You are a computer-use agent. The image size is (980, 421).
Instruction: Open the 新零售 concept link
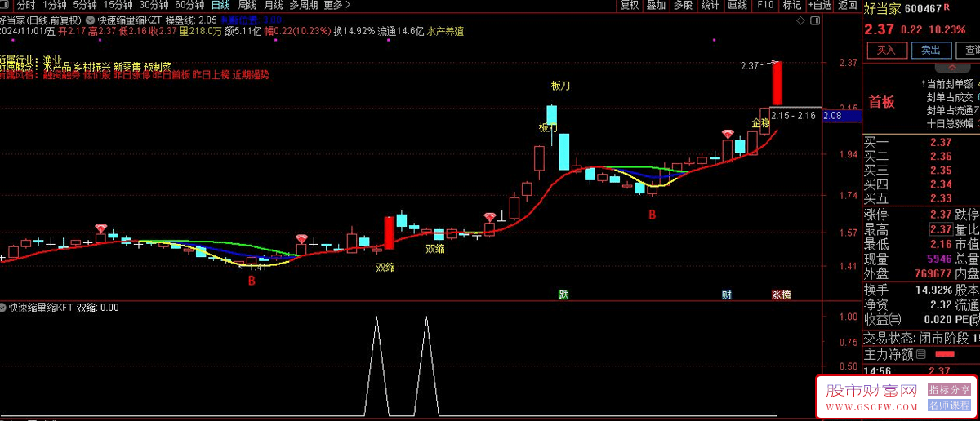point(127,66)
